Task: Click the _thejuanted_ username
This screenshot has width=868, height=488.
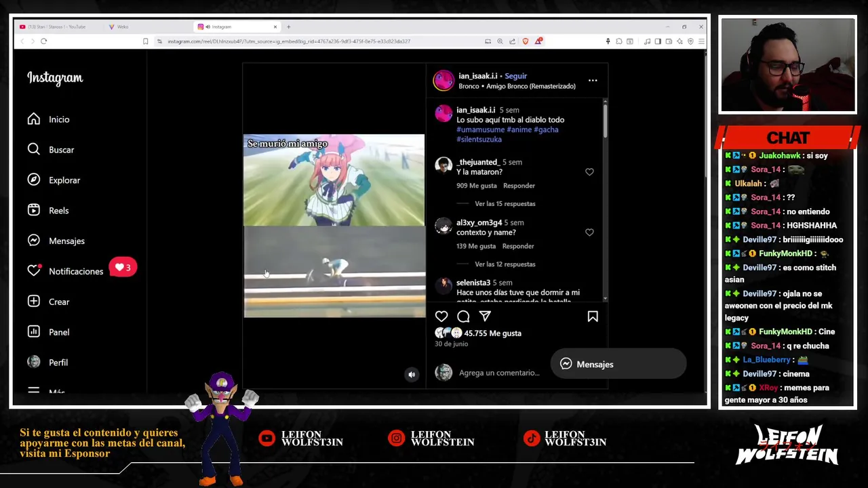Action: [x=478, y=163]
